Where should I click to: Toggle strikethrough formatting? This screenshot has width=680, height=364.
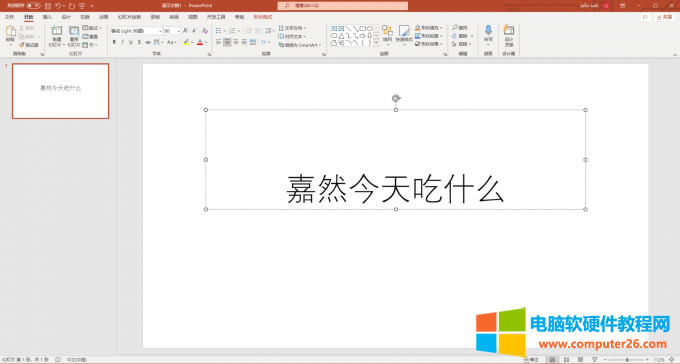(148, 42)
